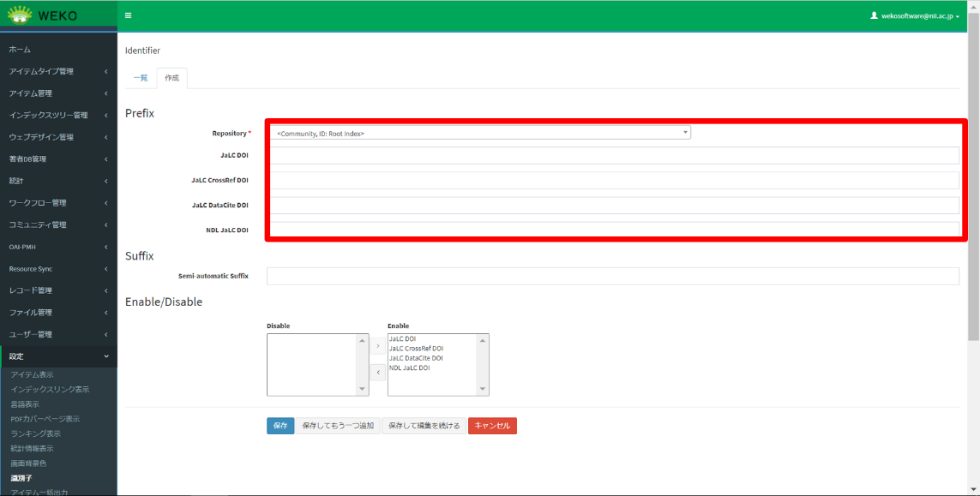Click the red キャンセル button
980x496 pixels.
[492, 426]
